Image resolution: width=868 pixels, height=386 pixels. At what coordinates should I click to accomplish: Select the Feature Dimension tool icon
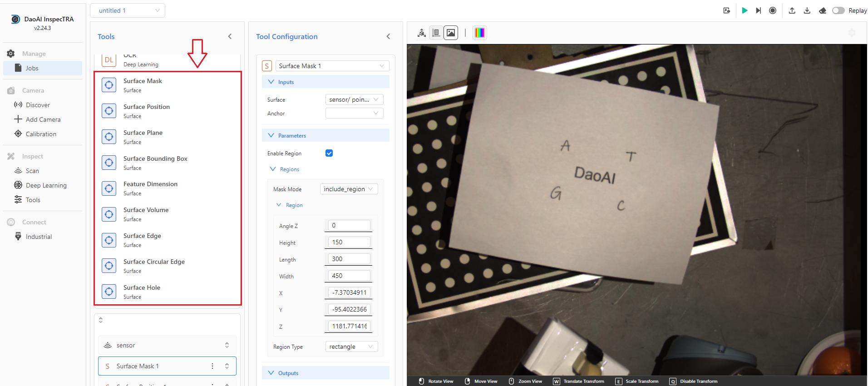click(x=109, y=188)
